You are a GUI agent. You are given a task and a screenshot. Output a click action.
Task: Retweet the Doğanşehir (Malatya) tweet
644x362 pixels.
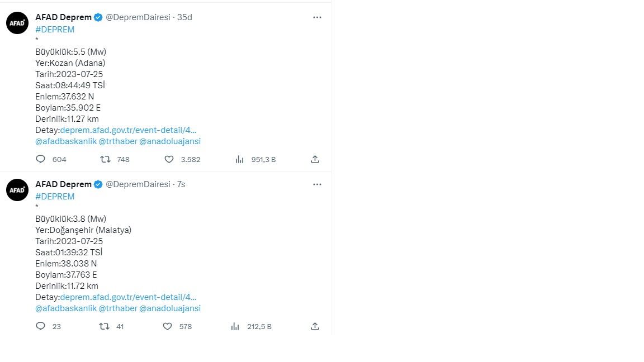pos(104,326)
